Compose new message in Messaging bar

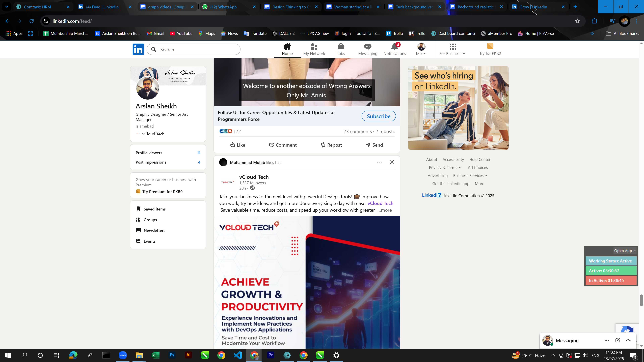pos(618,340)
